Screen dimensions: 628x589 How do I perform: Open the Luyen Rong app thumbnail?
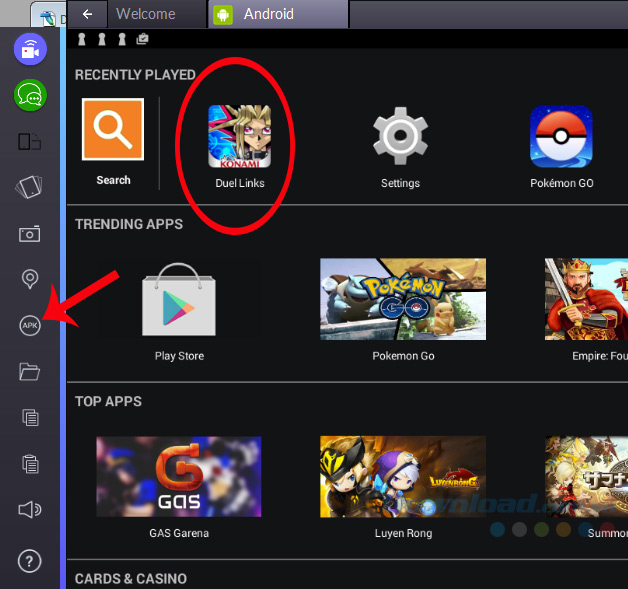(x=403, y=476)
